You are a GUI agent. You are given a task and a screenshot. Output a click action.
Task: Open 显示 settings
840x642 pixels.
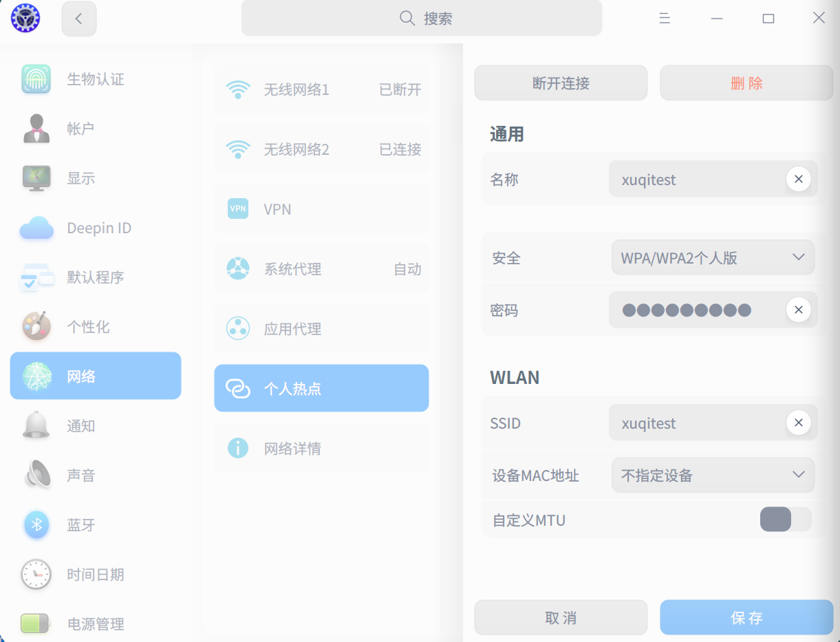coord(96,178)
